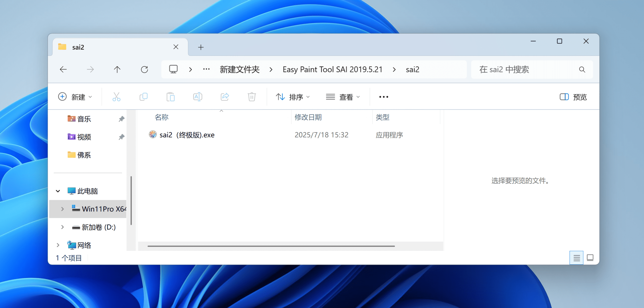The width and height of the screenshot is (644, 308).
Task: Navigate to 新建文件夹 in breadcrumb
Action: pyautogui.click(x=239, y=69)
